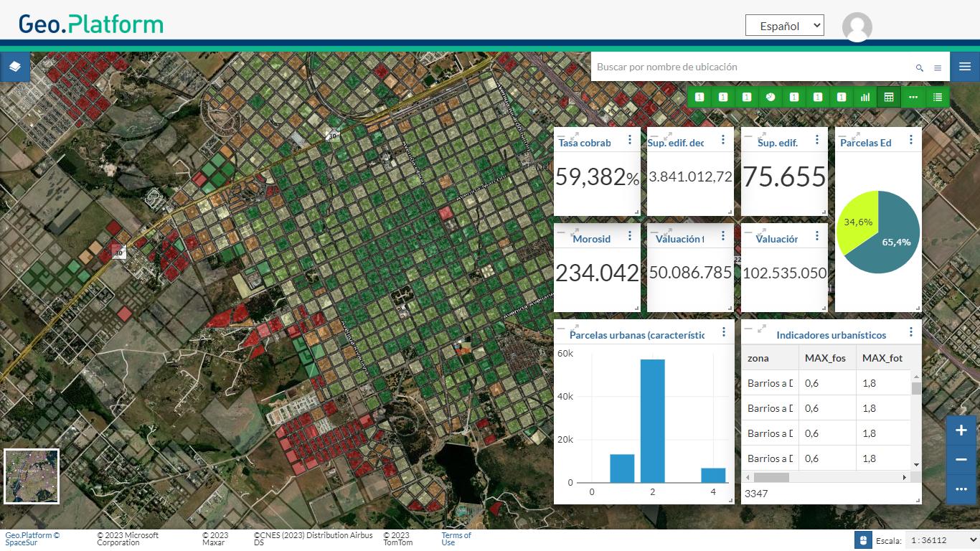Click the table scrollbar down arrow
This screenshot has width=980, height=551.
click(916, 465)
